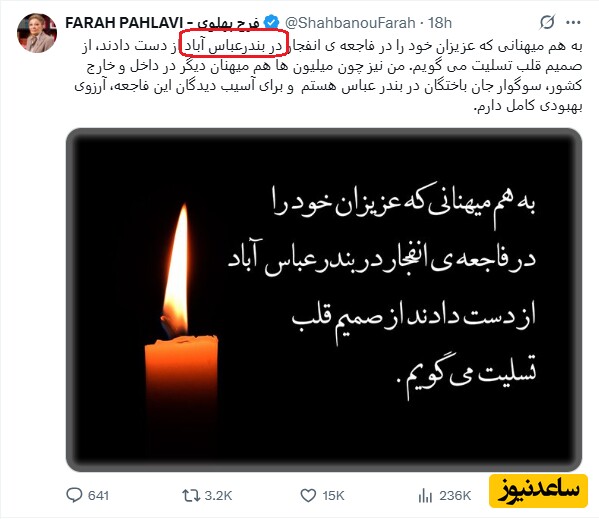
Task: Open the views analytics bar icon
Action: pos(425,495)
